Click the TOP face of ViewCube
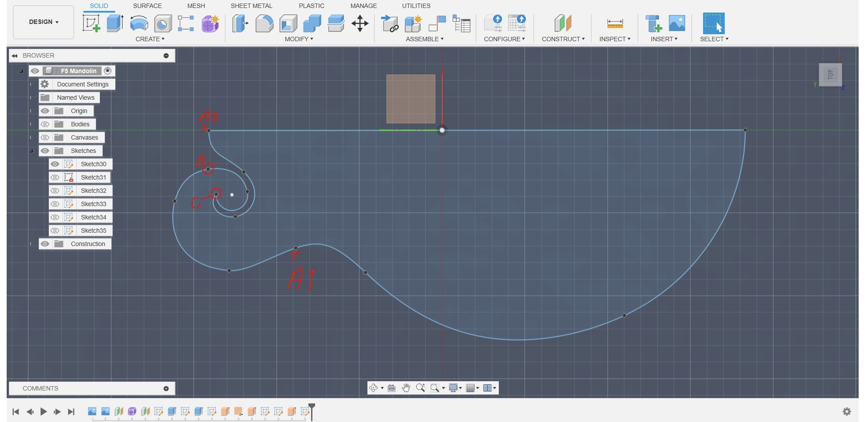This screenshot has height=422, width=868. coord(830,74)
